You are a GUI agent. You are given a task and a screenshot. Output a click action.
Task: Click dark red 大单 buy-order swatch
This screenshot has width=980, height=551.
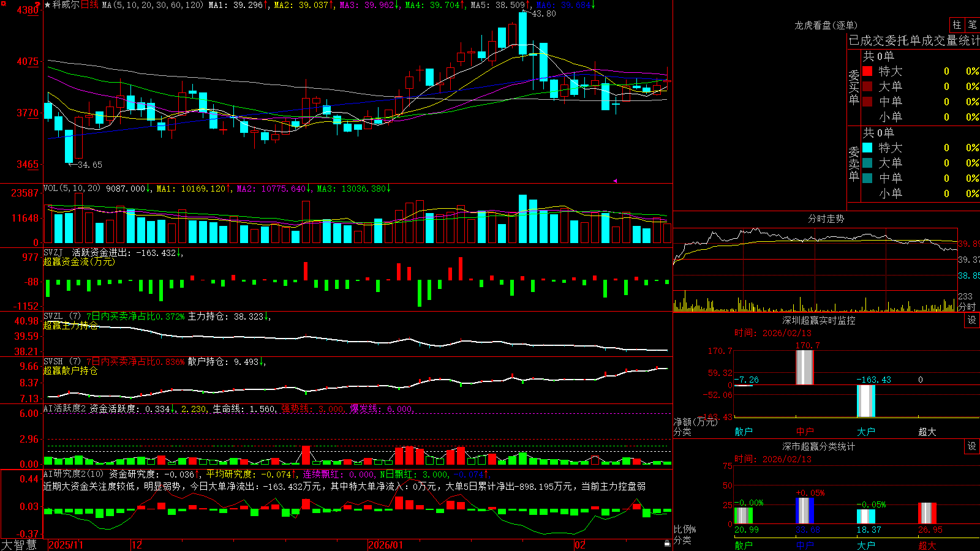867,86
